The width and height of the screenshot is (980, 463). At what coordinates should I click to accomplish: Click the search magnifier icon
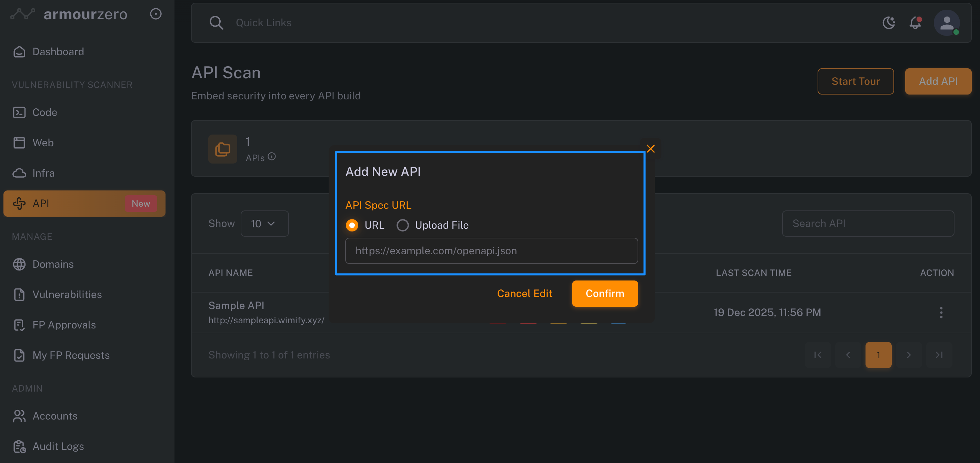click(216, 23)
